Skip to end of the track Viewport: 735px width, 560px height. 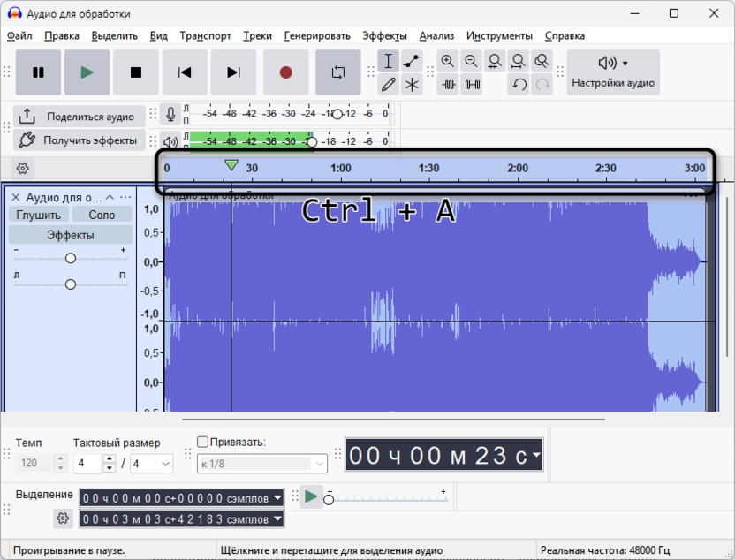[x=233, y=72]
